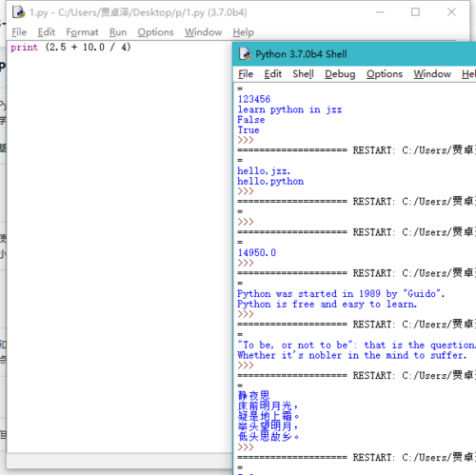Open Help menu in 1.py editor window

click(244, 32)
